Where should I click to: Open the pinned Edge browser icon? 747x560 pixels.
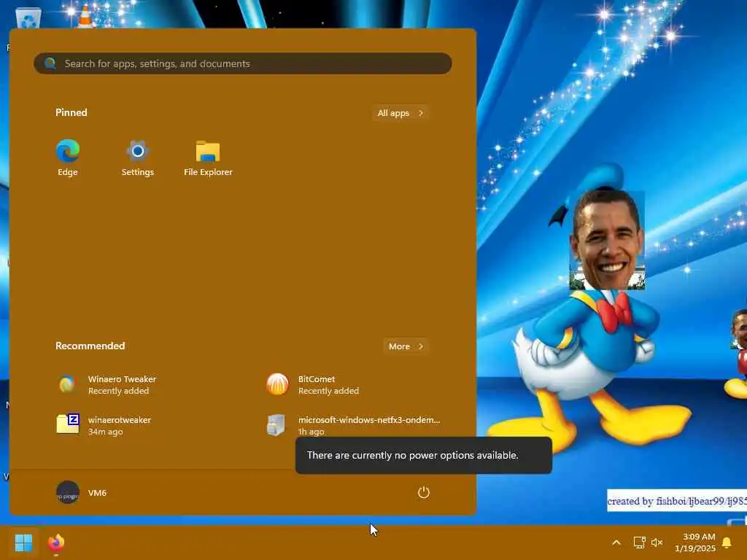click(x=68, y=152)
